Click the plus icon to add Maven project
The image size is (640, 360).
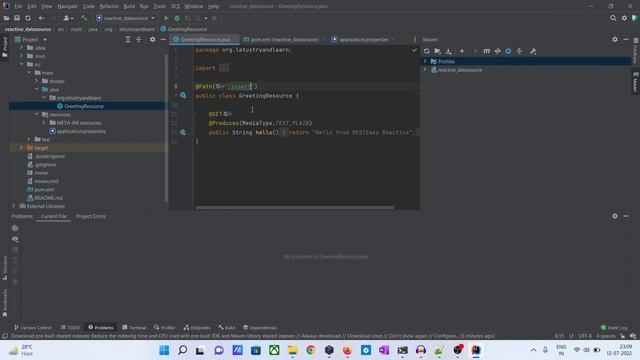pos(462,51)
